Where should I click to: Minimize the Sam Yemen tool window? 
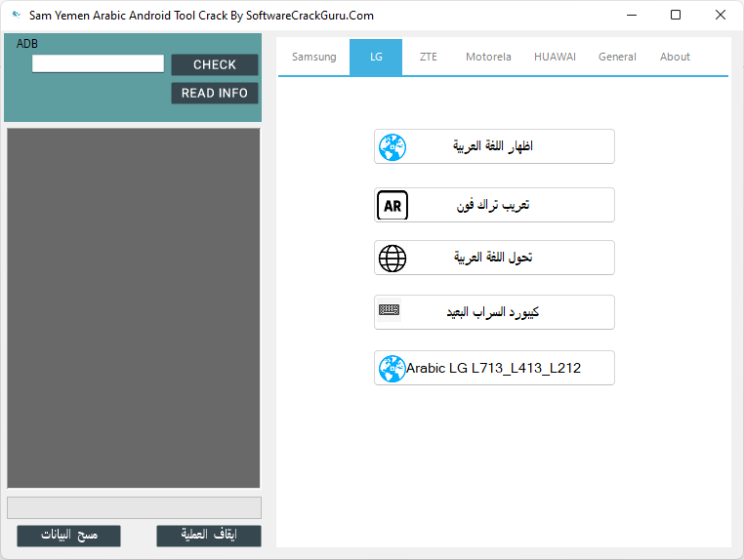631,15
